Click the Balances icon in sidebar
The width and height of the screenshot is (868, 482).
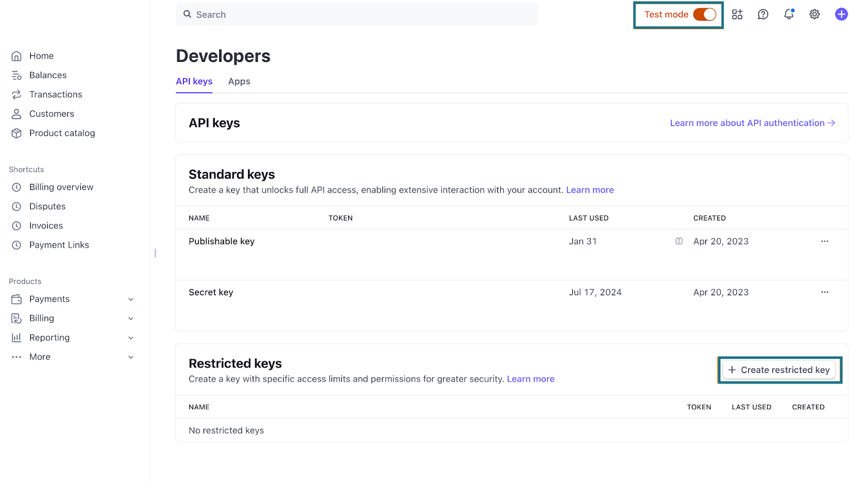tap(17, 75)
